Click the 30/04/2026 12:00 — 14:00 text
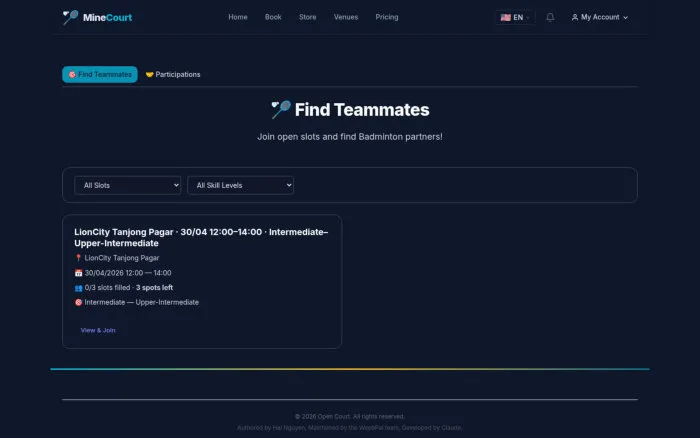The width and height of the screenshot is (700, 438). [x=128, y=273]
